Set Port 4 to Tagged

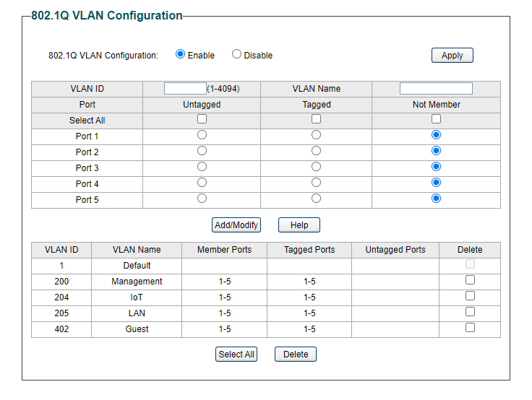click(x=316, y=183)
